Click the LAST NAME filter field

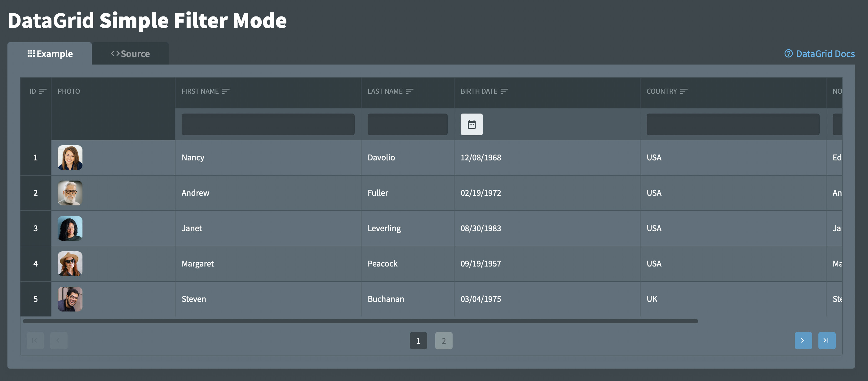[x=407, y=124]
